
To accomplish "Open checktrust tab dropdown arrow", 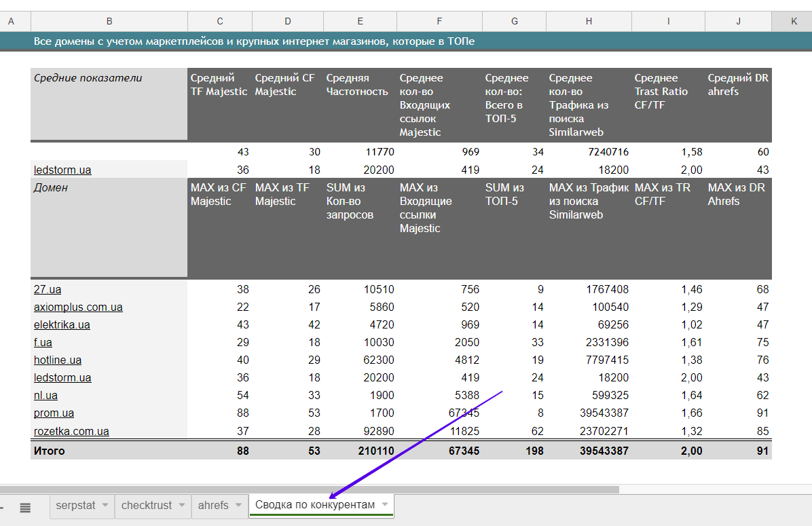I will [x=181, y=506].
